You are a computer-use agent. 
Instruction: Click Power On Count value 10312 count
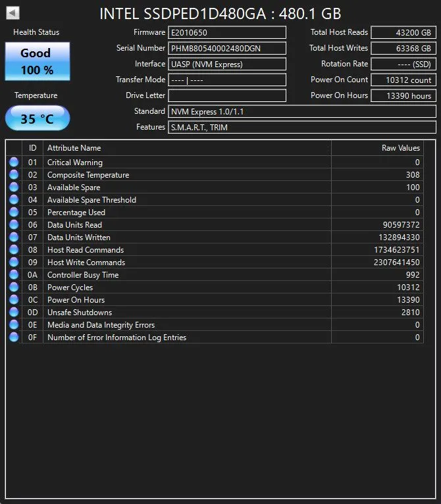pos(403,80)
